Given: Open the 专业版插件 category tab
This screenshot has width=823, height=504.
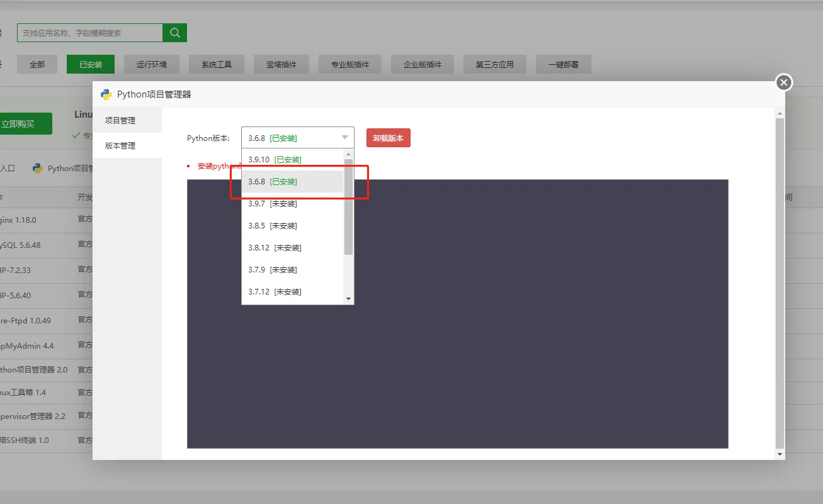Looking at the screenshot, I should click(349, 64).
